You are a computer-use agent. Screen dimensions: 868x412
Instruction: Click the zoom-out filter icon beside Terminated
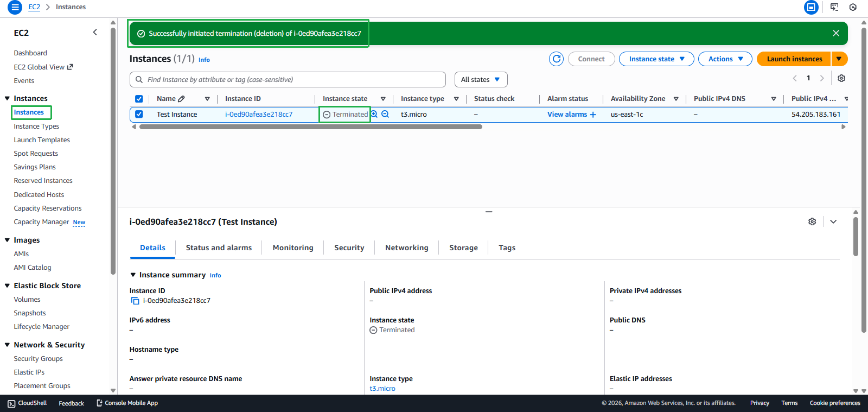pyautogui.click(x=385, y=114)
